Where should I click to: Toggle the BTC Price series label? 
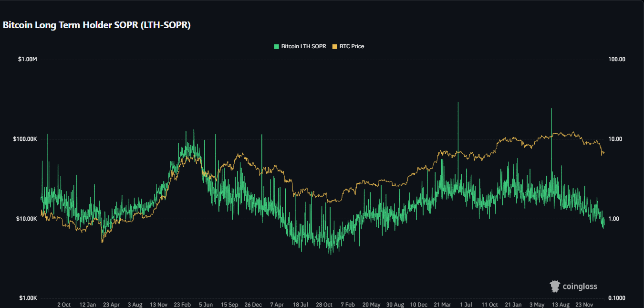[351, 46]
